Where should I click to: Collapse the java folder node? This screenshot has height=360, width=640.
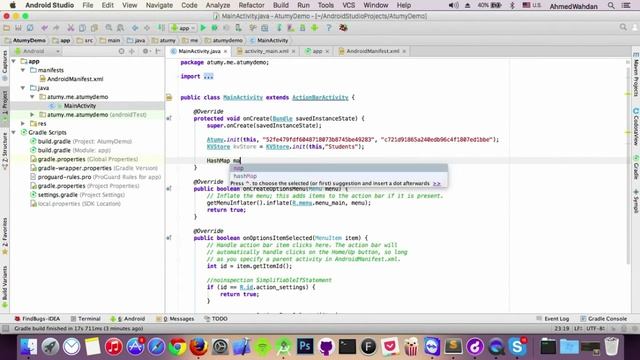point(23,88)
